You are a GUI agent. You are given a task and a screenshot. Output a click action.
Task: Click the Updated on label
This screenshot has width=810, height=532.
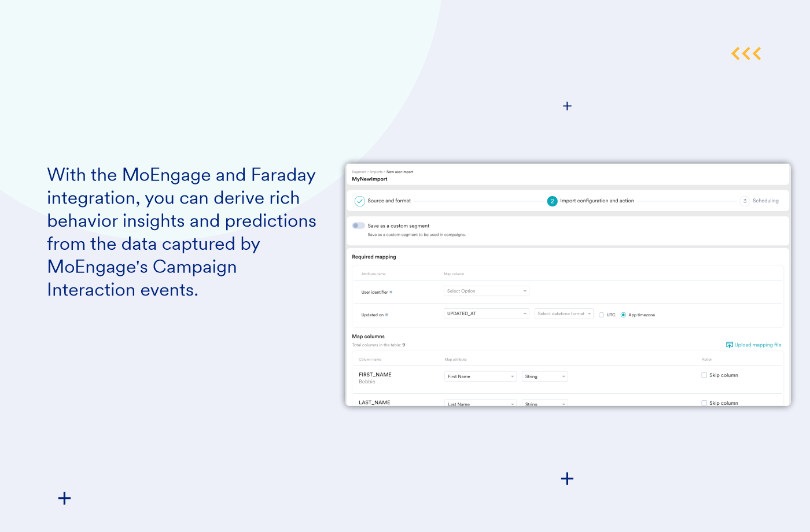372,315
